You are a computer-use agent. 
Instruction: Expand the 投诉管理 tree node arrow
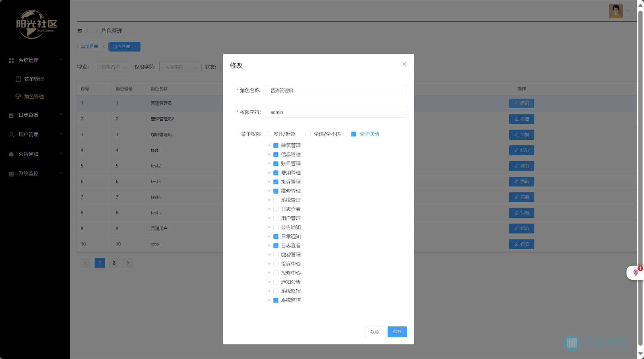tap(269, 182)
